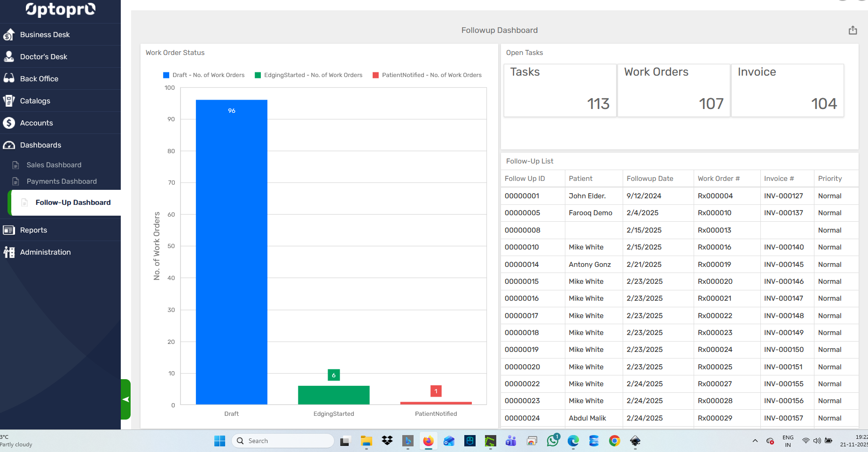This screenshot has width=868, height=452.
Task: Open the Invoice open tasks tile
Action: (x=787, y=90)
